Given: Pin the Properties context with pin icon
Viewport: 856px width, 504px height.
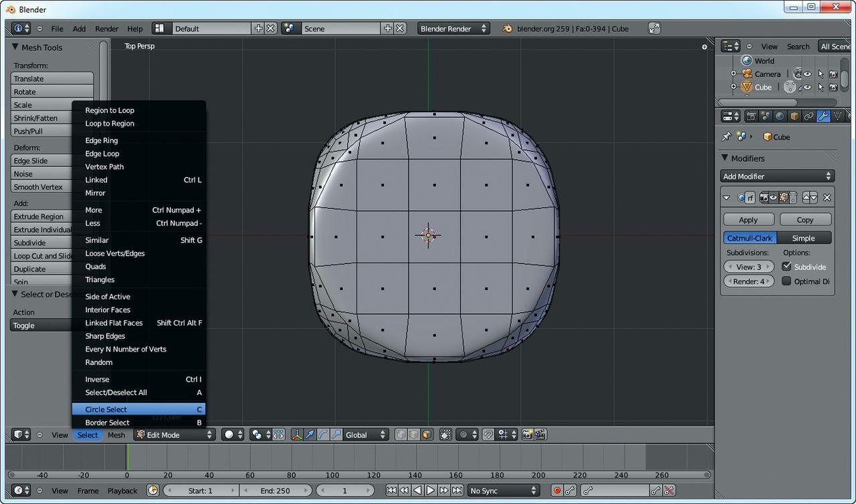Looking at the screenshot, I should coord(726,136).
